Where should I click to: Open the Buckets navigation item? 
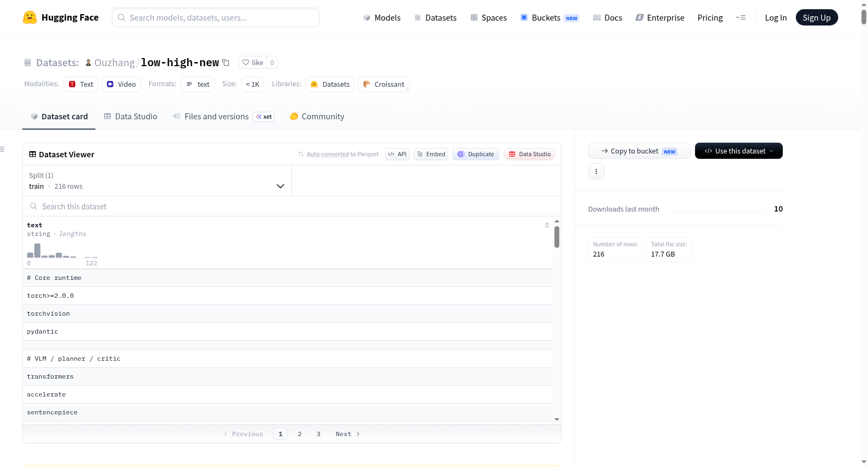[550, 17]
